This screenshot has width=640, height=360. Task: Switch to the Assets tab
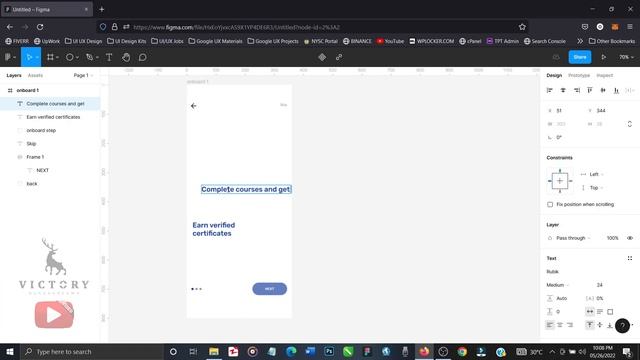(35, 76)
